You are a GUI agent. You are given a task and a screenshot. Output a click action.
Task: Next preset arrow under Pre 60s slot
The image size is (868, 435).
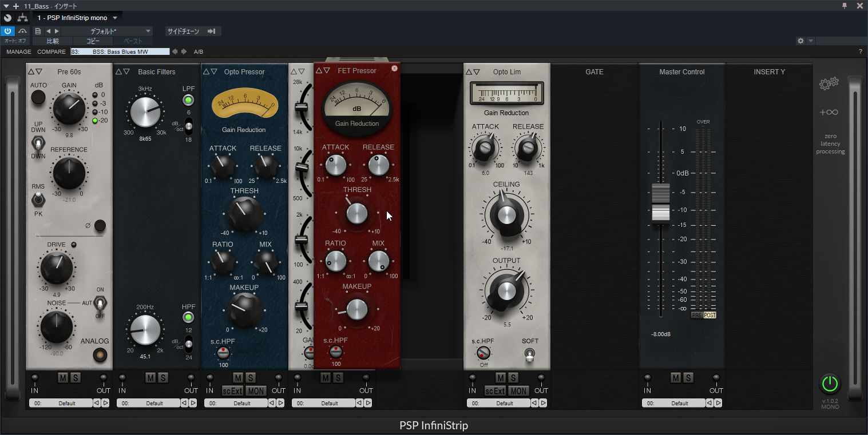[x=105, y=403]
